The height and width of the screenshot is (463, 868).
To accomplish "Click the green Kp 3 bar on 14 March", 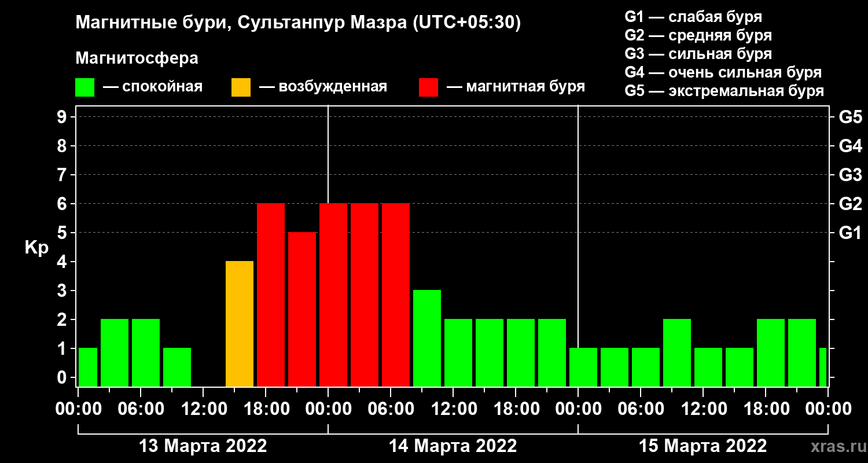I will pos(427,338).
